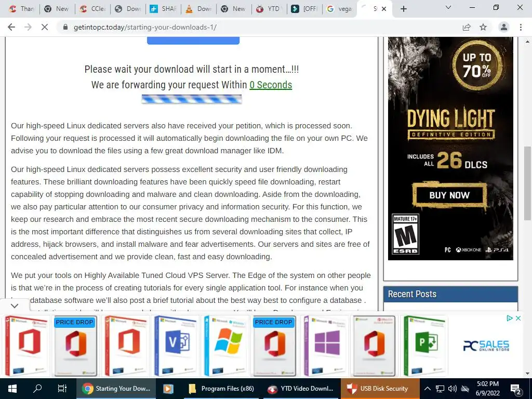Select the green Project product box ad
The width and height of the screenshot is (532, 399).
click(424, 346)
